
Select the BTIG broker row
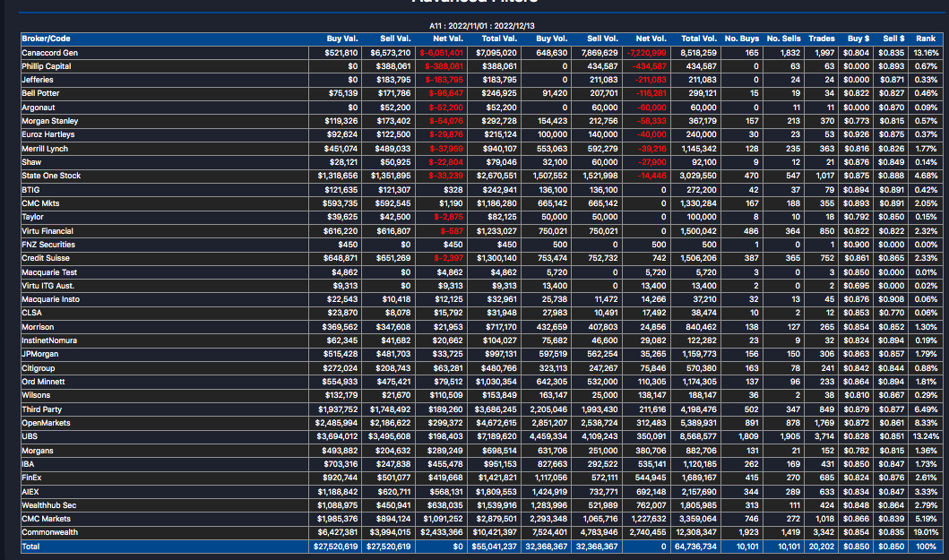(482, 189)
